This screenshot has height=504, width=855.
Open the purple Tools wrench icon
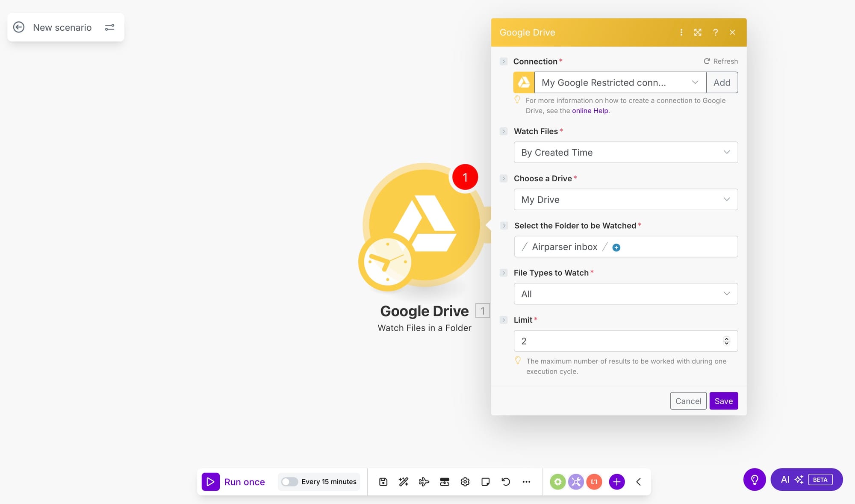pyautogui.click(x=576, y=482)
